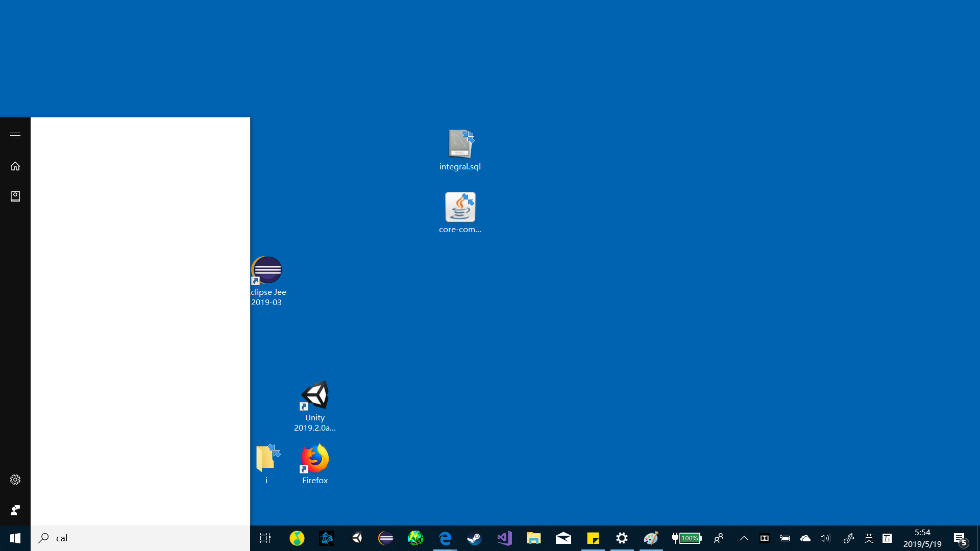
Task: Click the Unity icon in the taskbar
Action: tap(357, 538)
